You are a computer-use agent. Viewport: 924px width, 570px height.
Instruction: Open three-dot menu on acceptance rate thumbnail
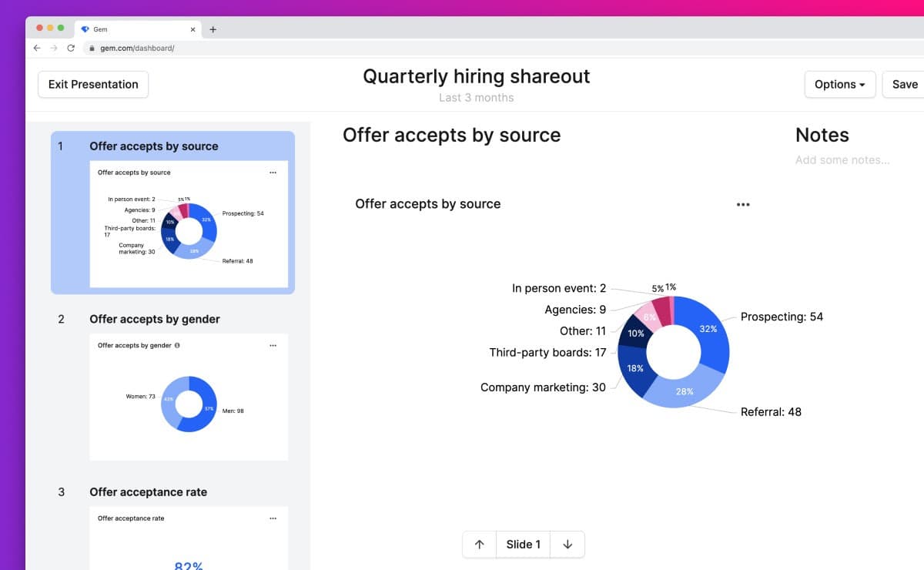coord(273,518)
